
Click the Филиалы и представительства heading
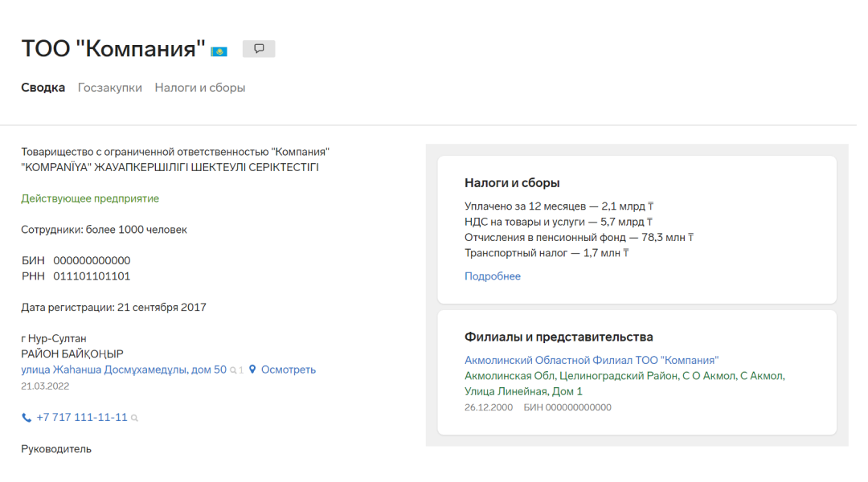pos(559,337)
